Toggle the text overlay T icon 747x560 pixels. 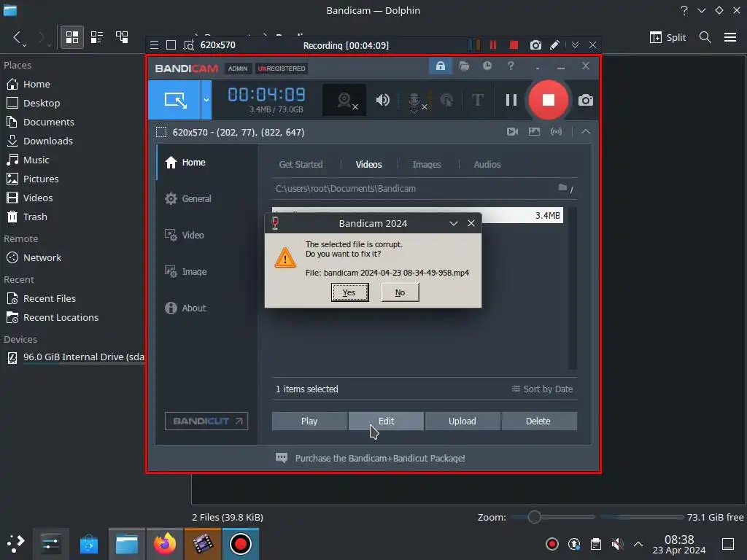tap(477, 100)
